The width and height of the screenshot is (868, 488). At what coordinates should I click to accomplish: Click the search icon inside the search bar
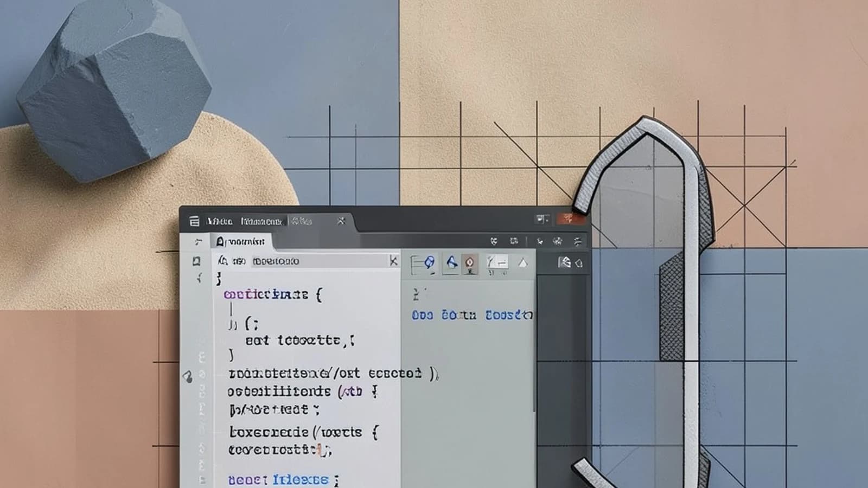click(222, 261)
